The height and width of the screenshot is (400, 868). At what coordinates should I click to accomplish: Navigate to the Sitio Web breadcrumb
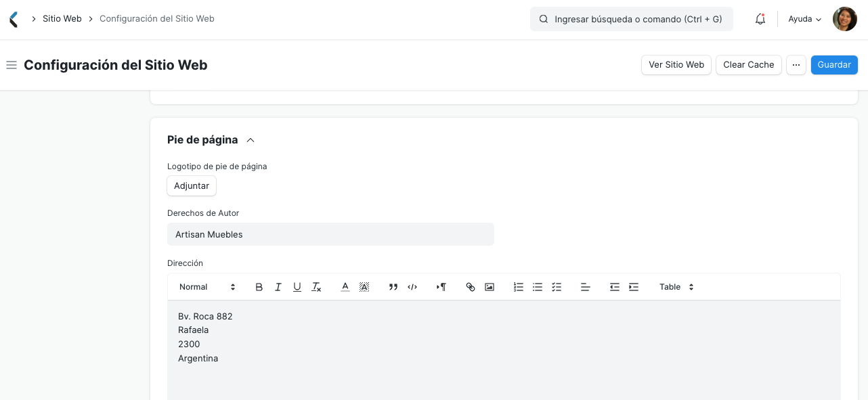coord(62,18)
